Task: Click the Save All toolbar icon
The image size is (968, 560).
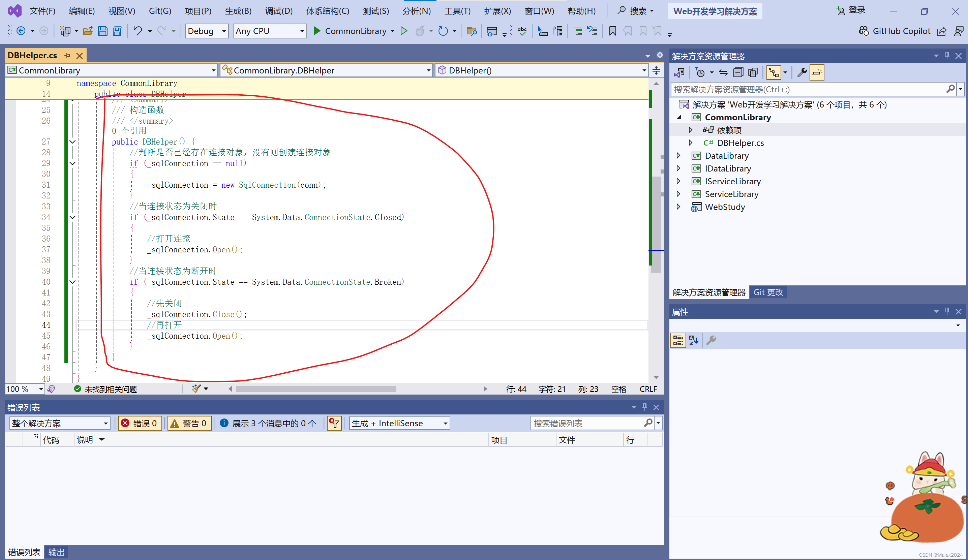Action: (x=118, y=31)
